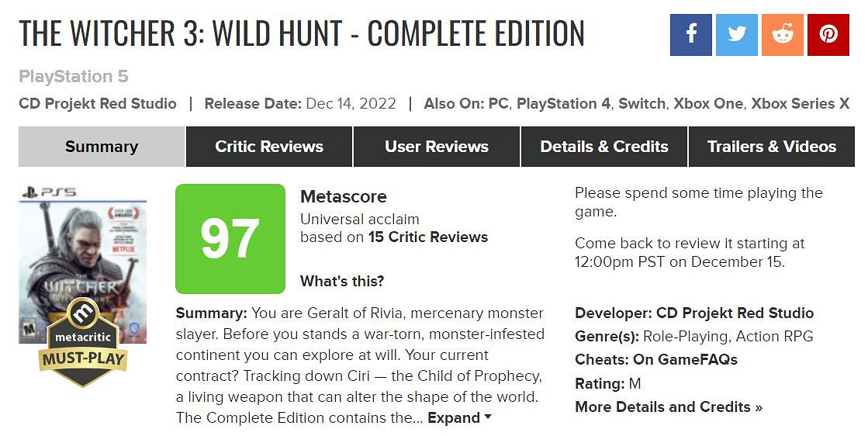Screen dimensions: 868x436
Task: Expand the full game summary
Action: 459,417
